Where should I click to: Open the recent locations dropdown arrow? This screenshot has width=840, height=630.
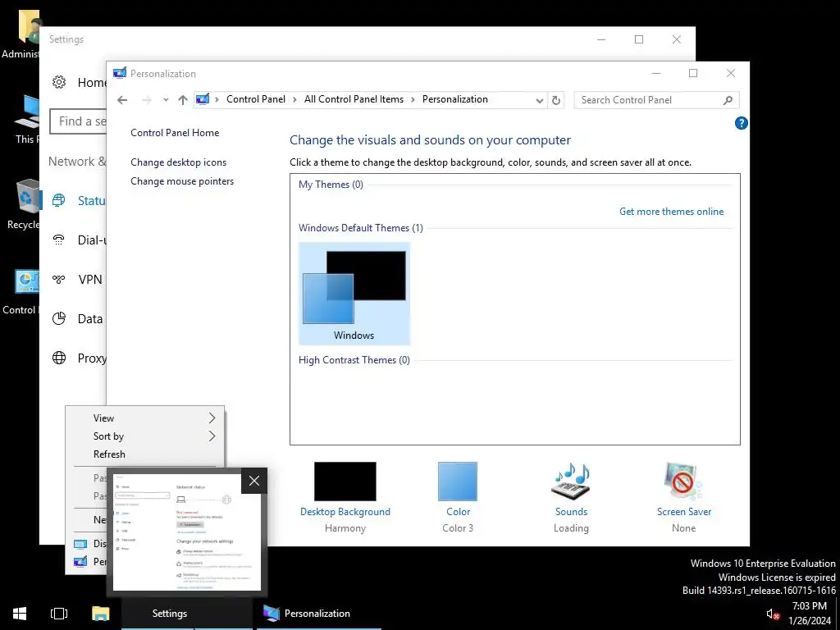click(x=166, y=100)
